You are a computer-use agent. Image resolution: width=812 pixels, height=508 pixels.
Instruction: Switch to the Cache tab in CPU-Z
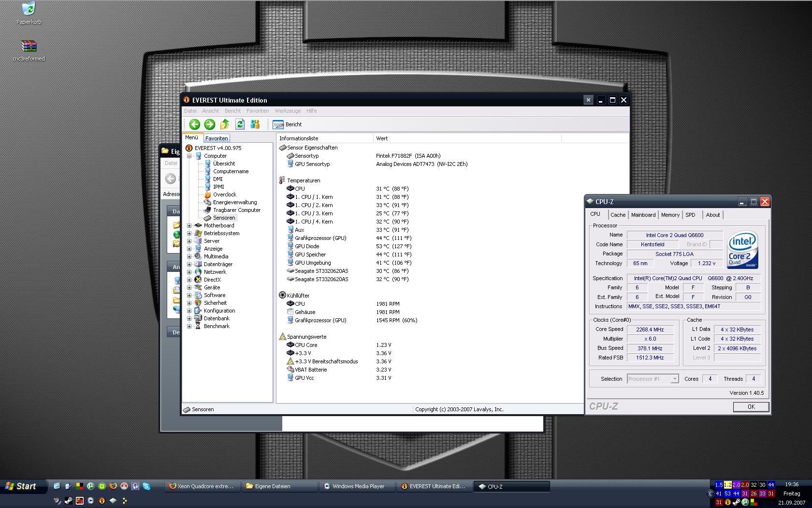[x=618, y=215]
